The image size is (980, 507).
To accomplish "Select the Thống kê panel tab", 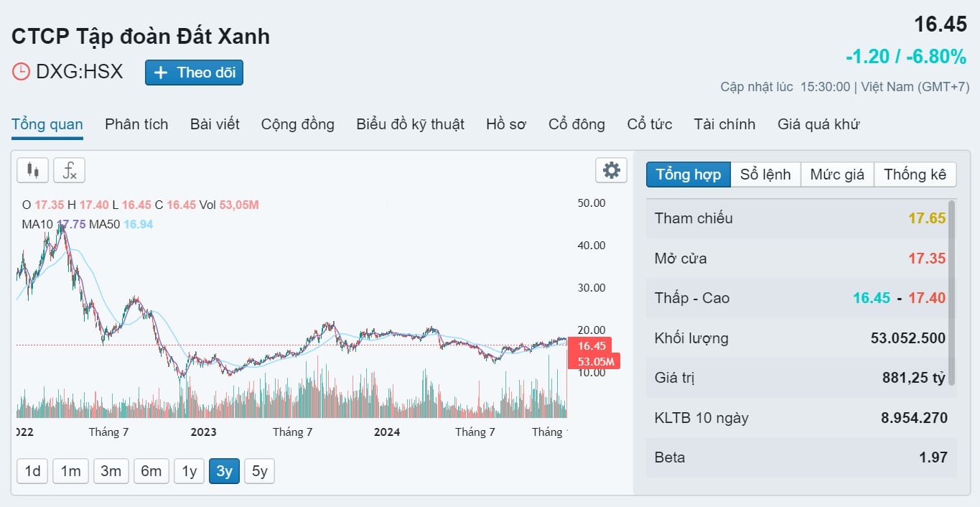I will [915, 175].
